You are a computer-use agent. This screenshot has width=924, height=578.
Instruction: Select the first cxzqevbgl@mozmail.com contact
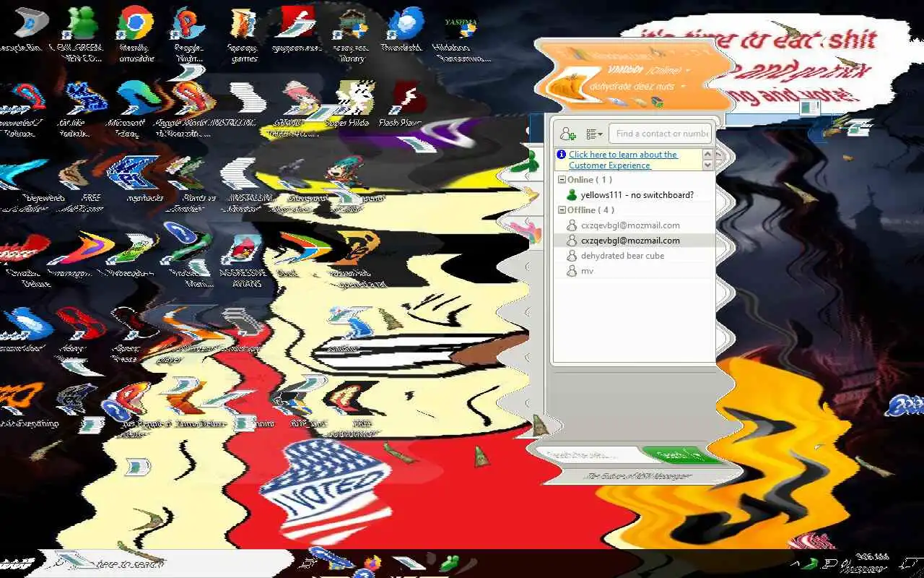coord(635,225)
